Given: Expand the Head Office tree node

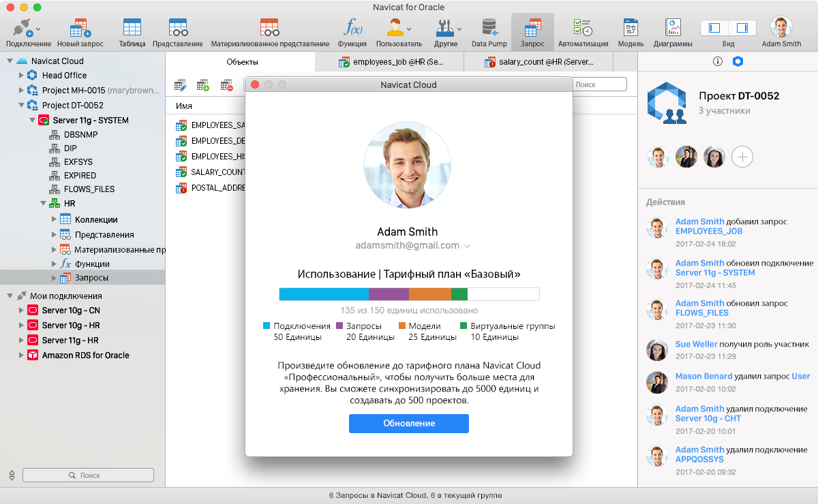Looking at the screenshot, I should click(21, 76).
